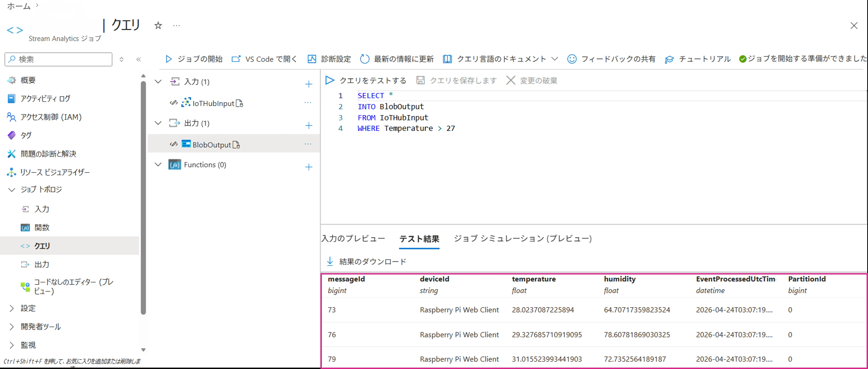Click the messageId column header

point(346,279)
